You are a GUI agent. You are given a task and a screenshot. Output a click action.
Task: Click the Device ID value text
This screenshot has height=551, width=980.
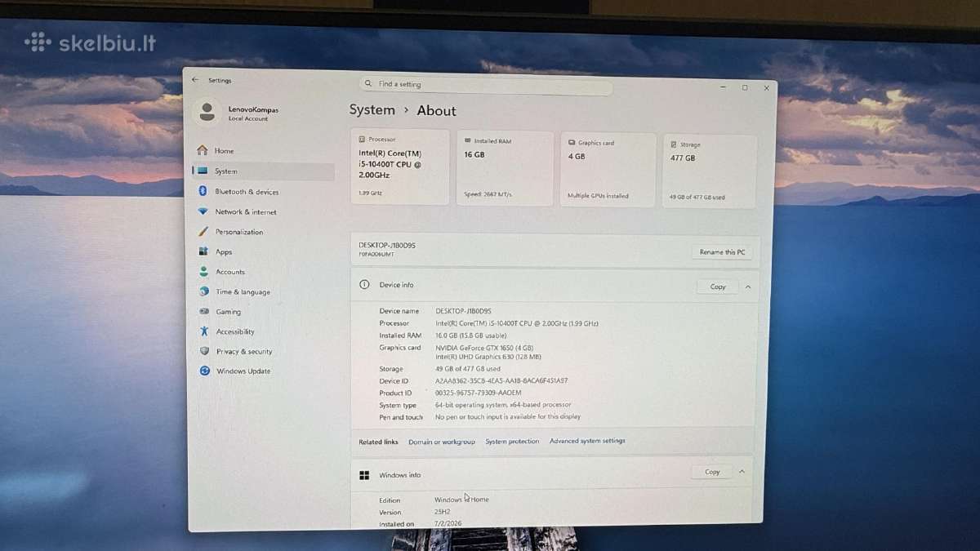(x=501, y=380)
